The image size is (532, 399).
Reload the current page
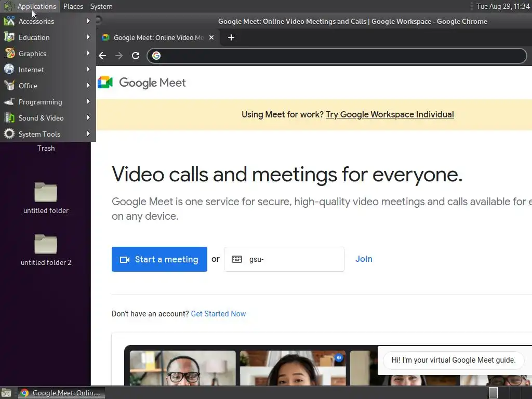point(136,56)
